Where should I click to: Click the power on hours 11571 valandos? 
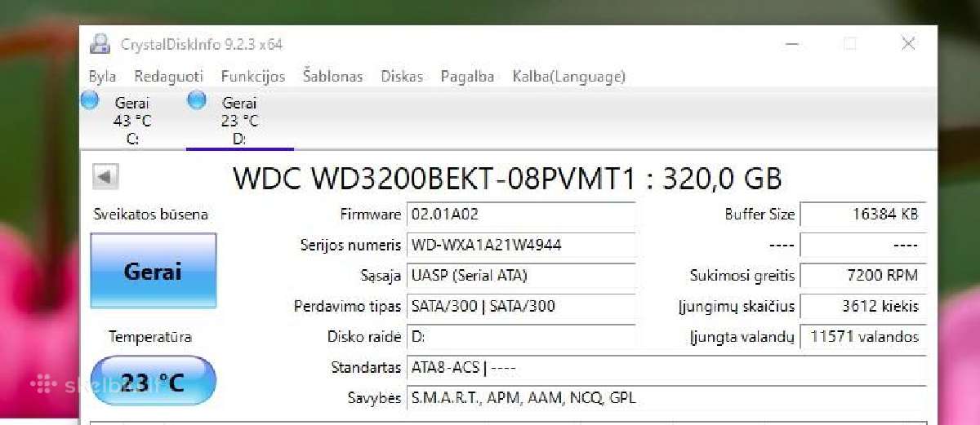[x=863, y=336]
